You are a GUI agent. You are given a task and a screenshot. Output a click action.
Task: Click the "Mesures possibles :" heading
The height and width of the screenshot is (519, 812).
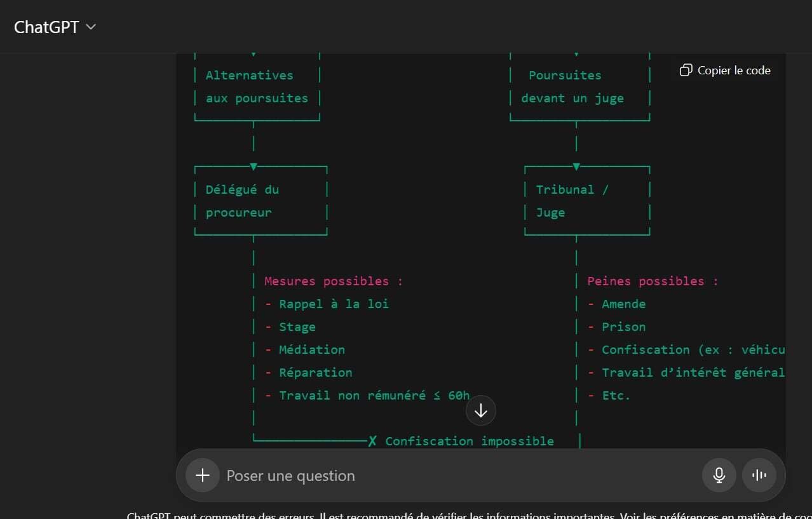tap(333, 281)
